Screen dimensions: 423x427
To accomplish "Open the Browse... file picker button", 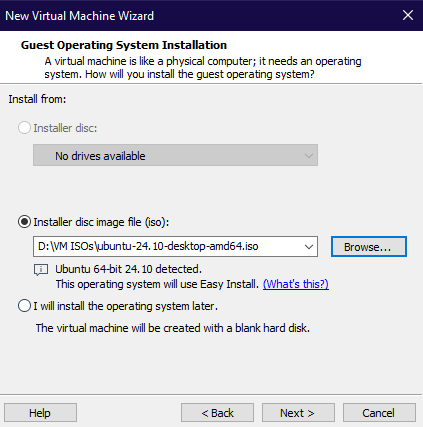I will click(x=369, y=247).
